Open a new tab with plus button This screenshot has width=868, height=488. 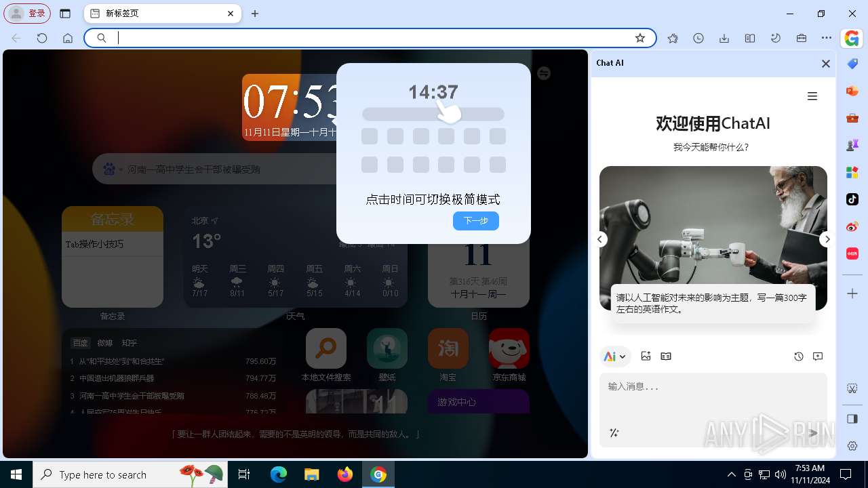coord(255,14)
